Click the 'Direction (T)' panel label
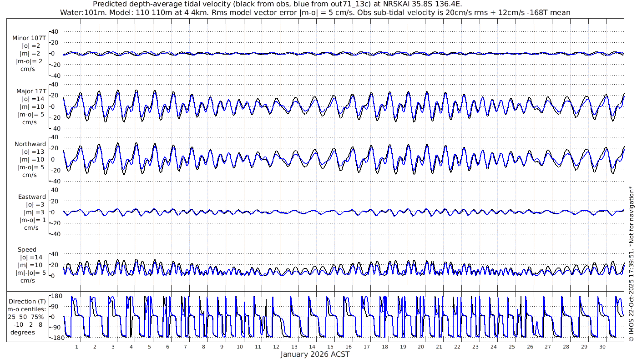 pos(28,301)
